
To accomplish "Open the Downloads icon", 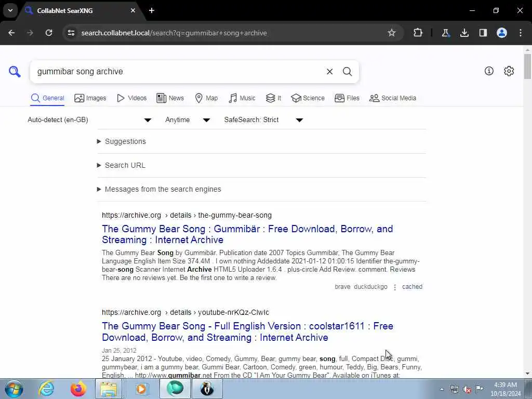I will (x=464, y=33).
